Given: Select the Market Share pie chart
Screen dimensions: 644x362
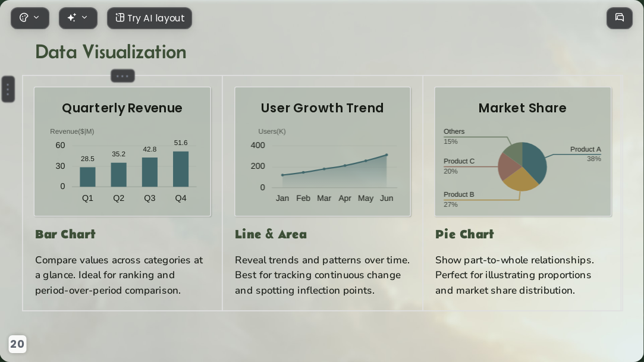Looking at the screenshot, I should pyautogui.click(x=523, y=152).
